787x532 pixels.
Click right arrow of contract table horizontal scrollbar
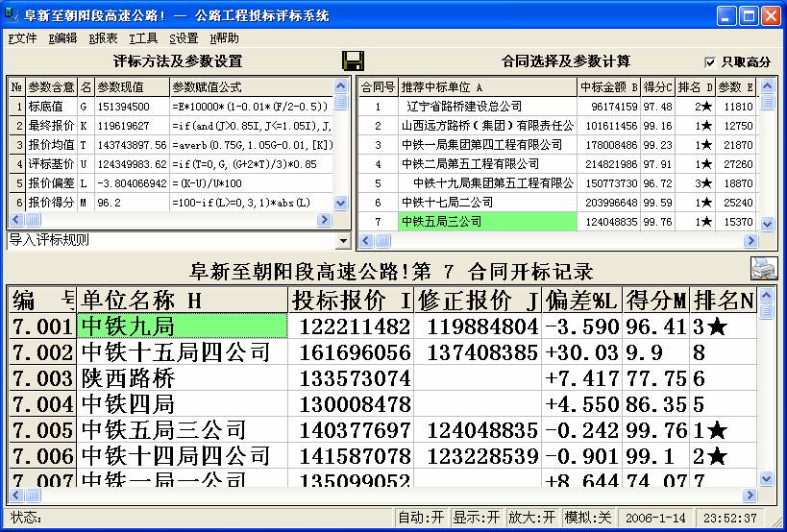pos(750,241)
